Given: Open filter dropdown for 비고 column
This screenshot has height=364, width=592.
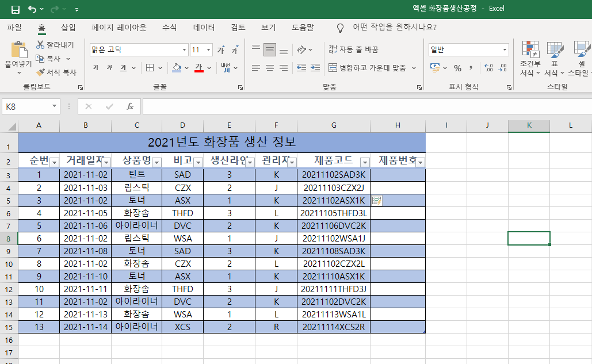Looking at the screenshot, I should [x=198, y=163].
